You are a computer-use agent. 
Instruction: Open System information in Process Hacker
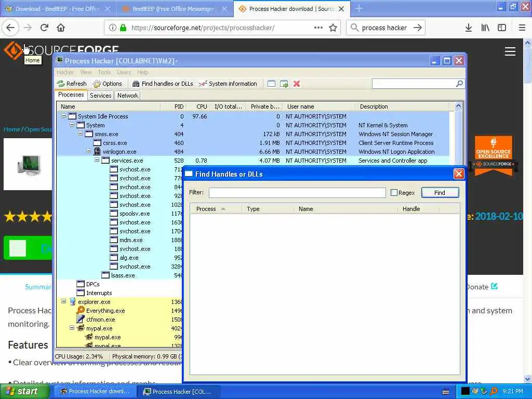[x=228, y=84]
